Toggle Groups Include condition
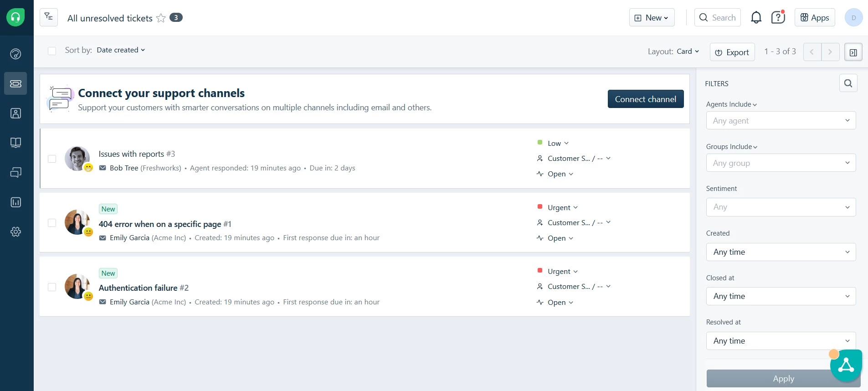Image resolution: width=868 pixels, height=391 pixels. 732,147
